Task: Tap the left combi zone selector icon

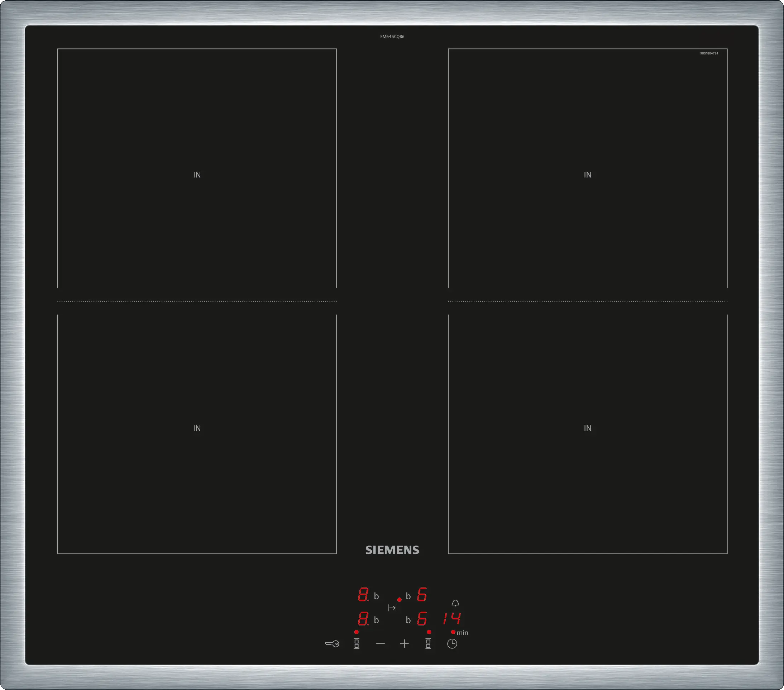Action: click(356, 643)
